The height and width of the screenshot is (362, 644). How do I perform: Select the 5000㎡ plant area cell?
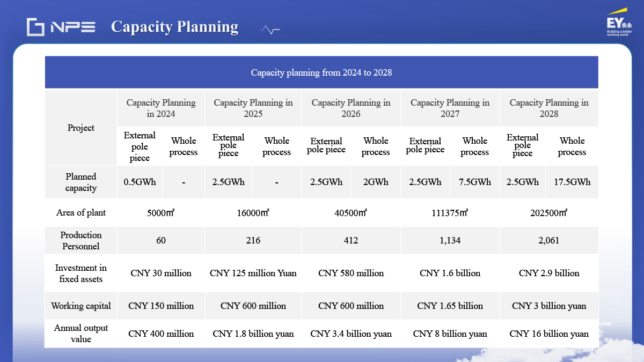[x=161, y=213]
